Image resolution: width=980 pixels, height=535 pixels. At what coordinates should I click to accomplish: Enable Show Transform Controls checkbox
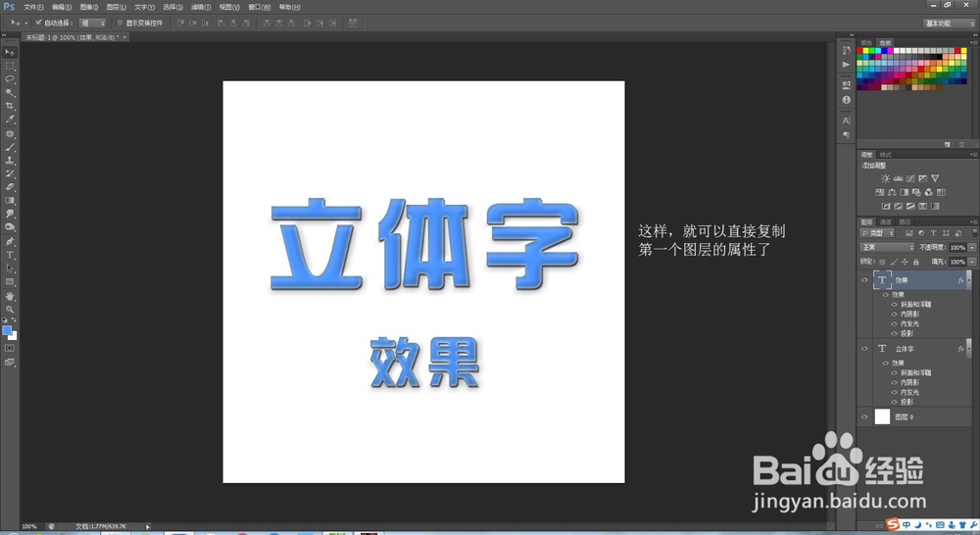pyautogui.click(x=120, y=23)
